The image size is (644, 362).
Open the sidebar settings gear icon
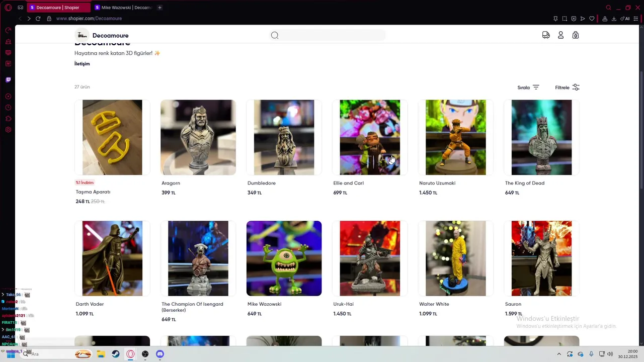pyautogui.click(x=8, y=130)
